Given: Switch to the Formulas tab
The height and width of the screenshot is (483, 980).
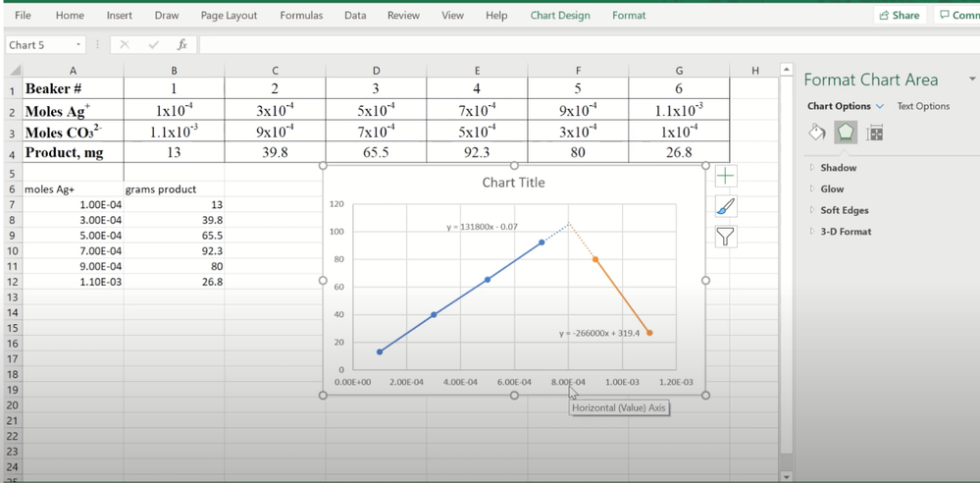Looking at the screenshot, I should [301, 16].
